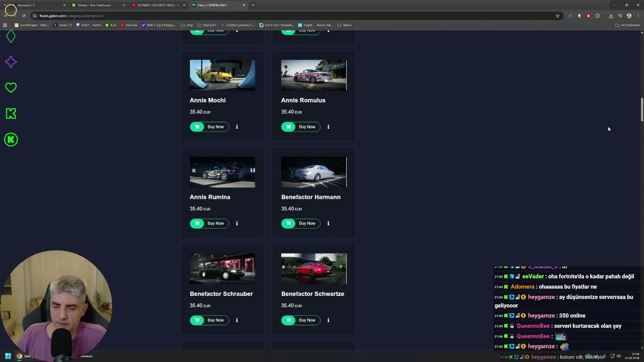The height and width of the screenshot is (362, 644).
Task: Expand the All Bookmarks folder
Action: pyautogui.click(x=628, y=25)
